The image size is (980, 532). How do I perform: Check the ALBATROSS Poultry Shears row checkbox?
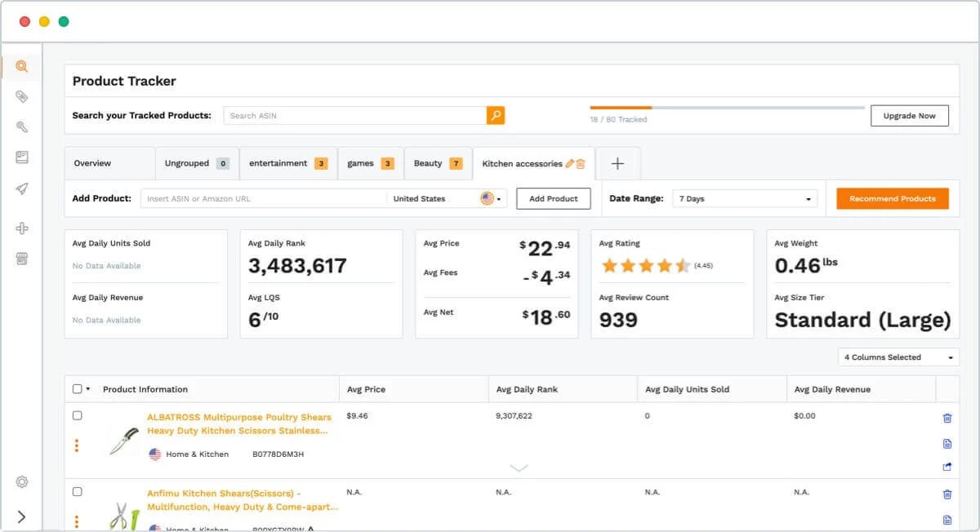pos(78,415)
